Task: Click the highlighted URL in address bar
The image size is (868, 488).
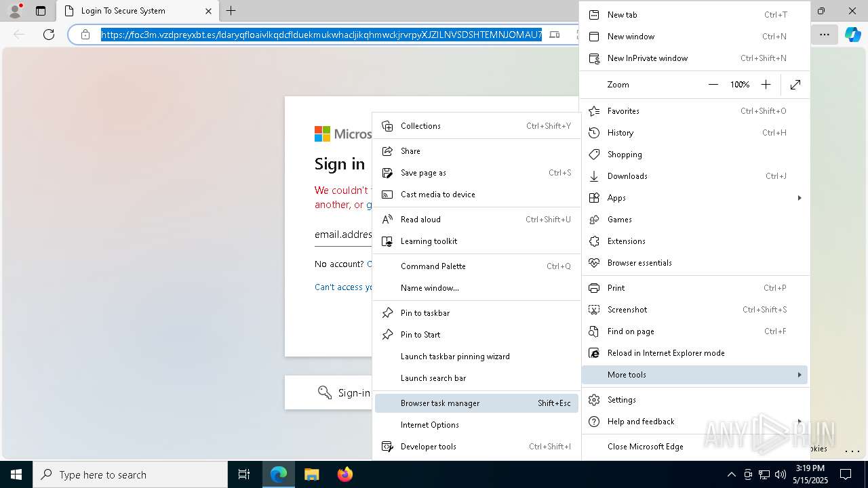Action: point(321,35)
